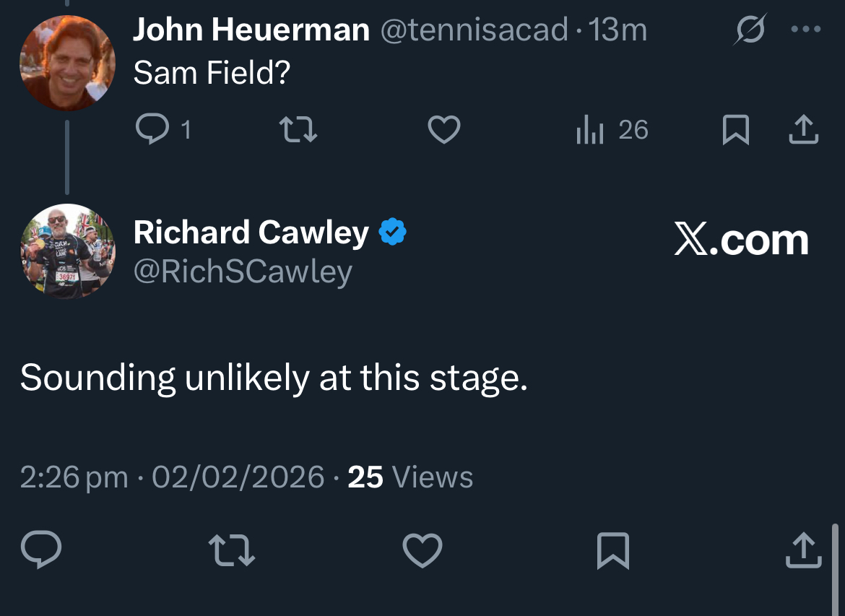The height and width of the screenshot is (616, 845).
Task: Open John Heuerman's profile name link
Action: [251, 30]
